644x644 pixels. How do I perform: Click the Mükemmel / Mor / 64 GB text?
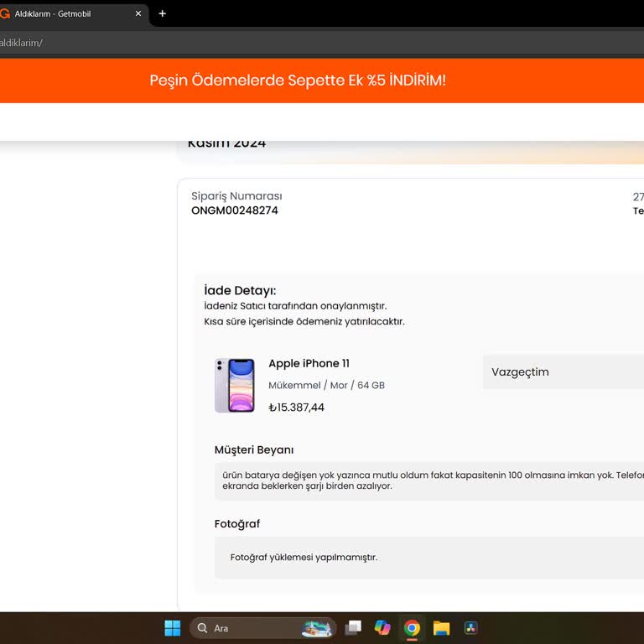click(326, 385)
